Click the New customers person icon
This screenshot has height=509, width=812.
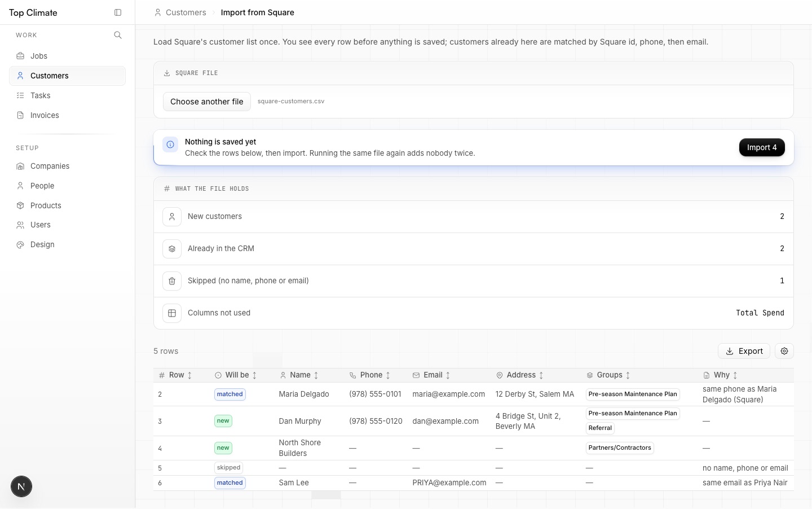(x=172, y=217)
